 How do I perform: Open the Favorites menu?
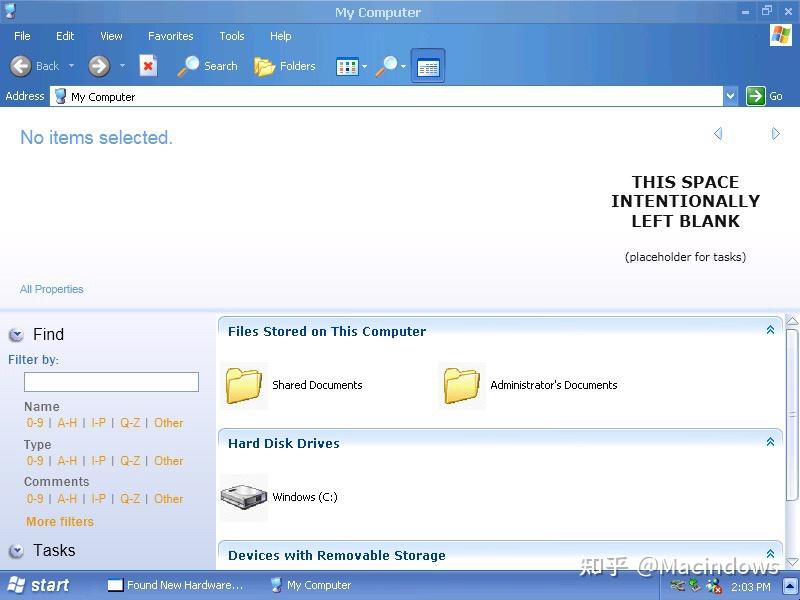170,35
